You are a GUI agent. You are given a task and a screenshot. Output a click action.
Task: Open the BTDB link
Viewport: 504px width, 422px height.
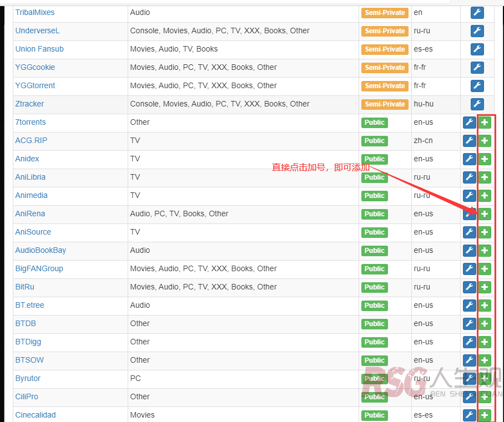tap(26, 324)
